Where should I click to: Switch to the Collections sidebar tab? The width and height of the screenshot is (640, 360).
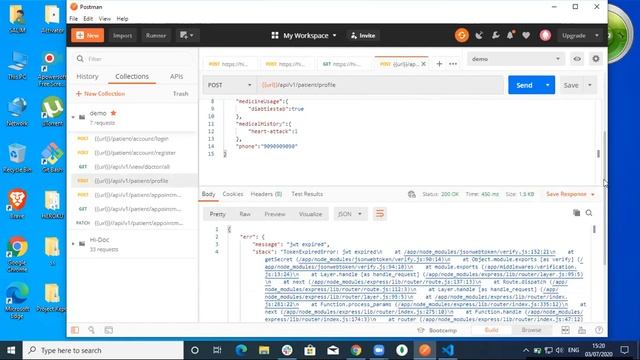pos(132,76)
